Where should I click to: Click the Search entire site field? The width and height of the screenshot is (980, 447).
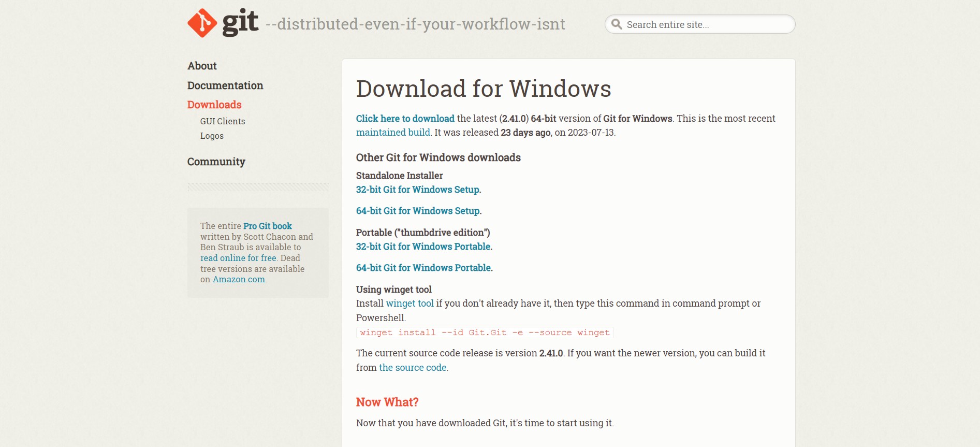point(700,24)
